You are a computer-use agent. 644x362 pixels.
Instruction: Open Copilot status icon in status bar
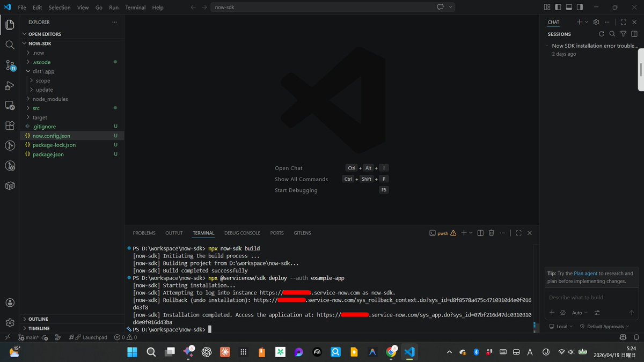click(x=623, y=337)
